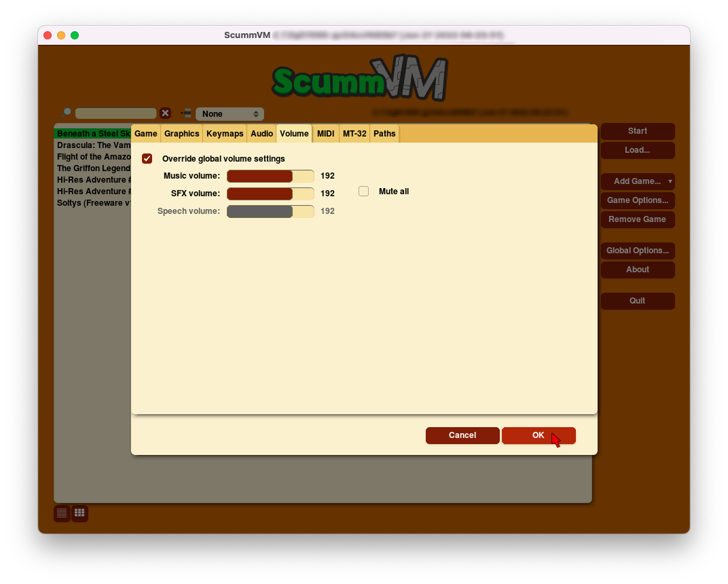This screenshot has height=584, width=728.
Task: Go to the Paths tab
Action: (x=384, y=134)
